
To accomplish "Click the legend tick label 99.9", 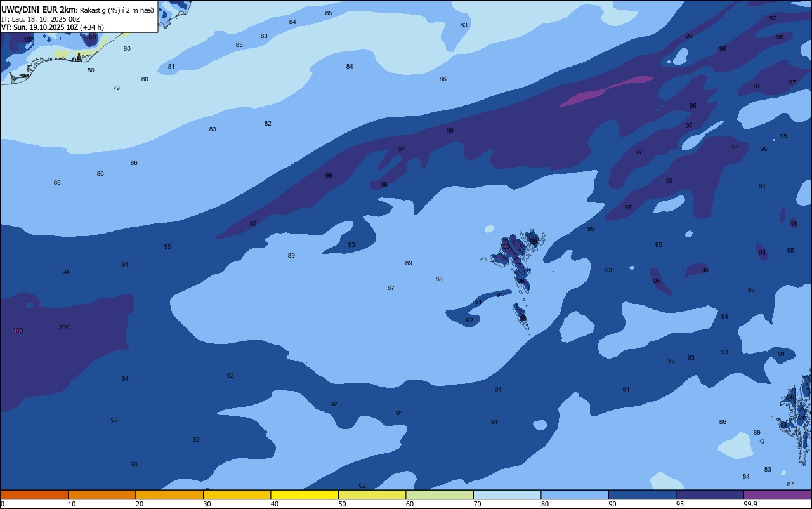I will coord(750,504).
